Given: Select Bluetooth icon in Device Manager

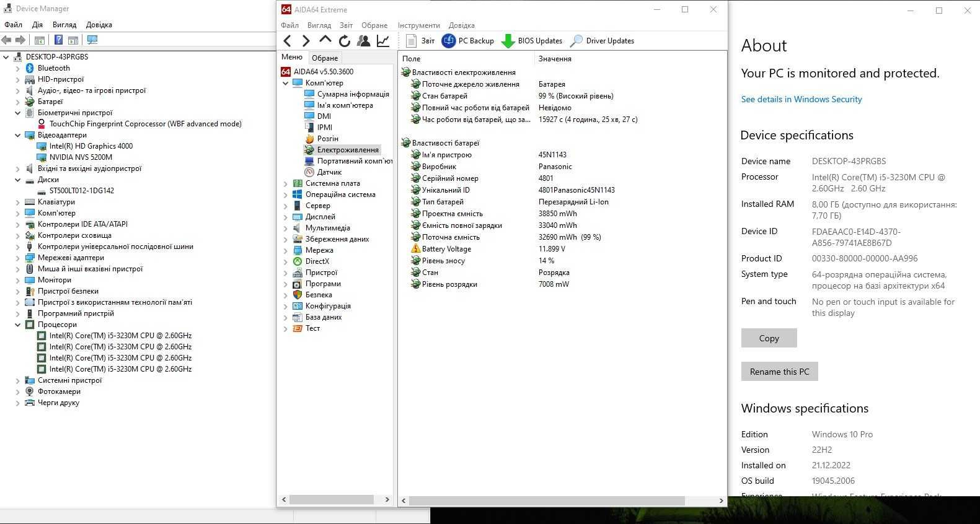Looking at the screenshot, I should 29,68.
